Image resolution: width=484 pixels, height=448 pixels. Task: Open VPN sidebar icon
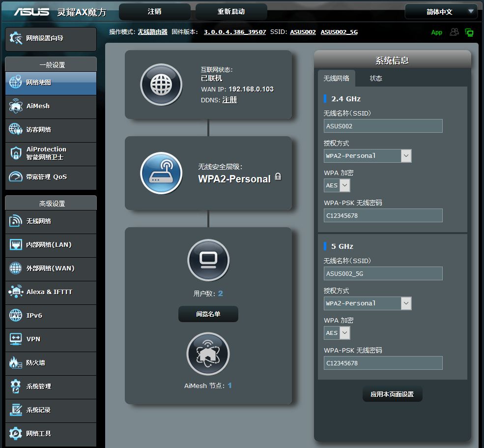tap(15, 339)
